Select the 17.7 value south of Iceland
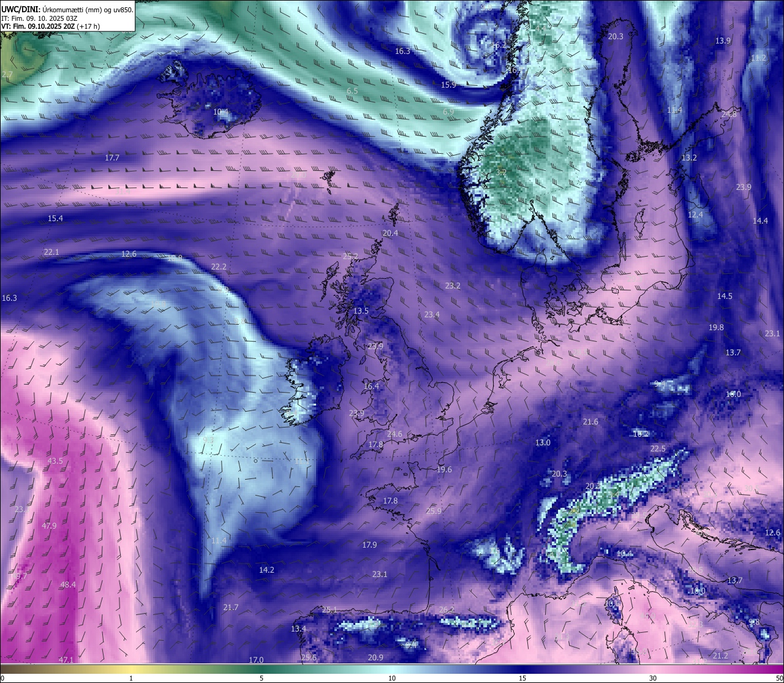This screenshot has width=784, height=683. [x=112, y=157]
